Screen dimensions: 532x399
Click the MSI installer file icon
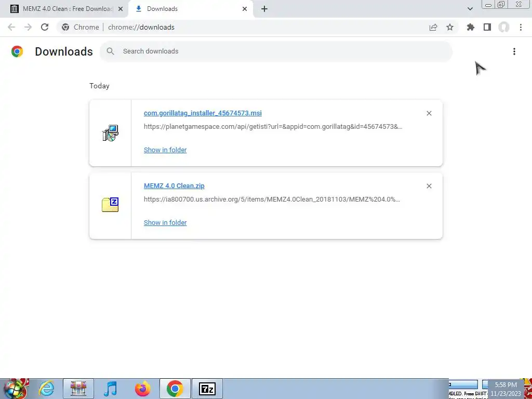click(110, 133)
